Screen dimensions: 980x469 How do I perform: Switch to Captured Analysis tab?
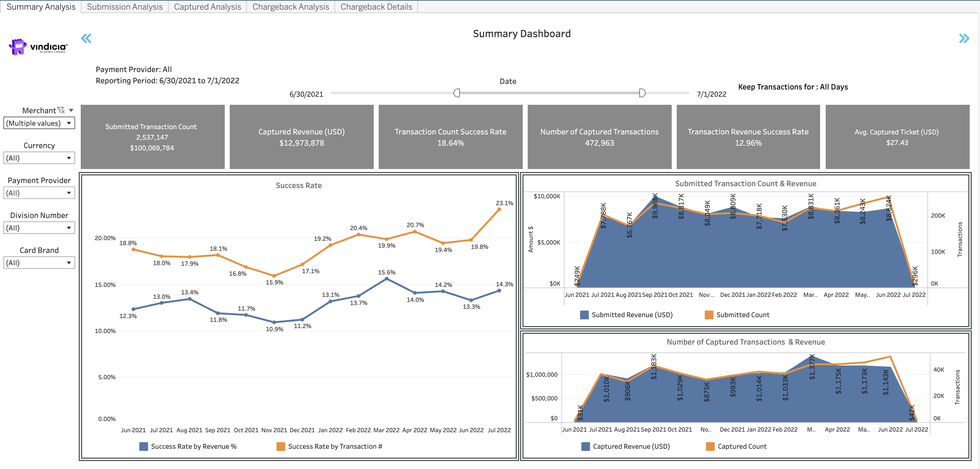[207, 7]
